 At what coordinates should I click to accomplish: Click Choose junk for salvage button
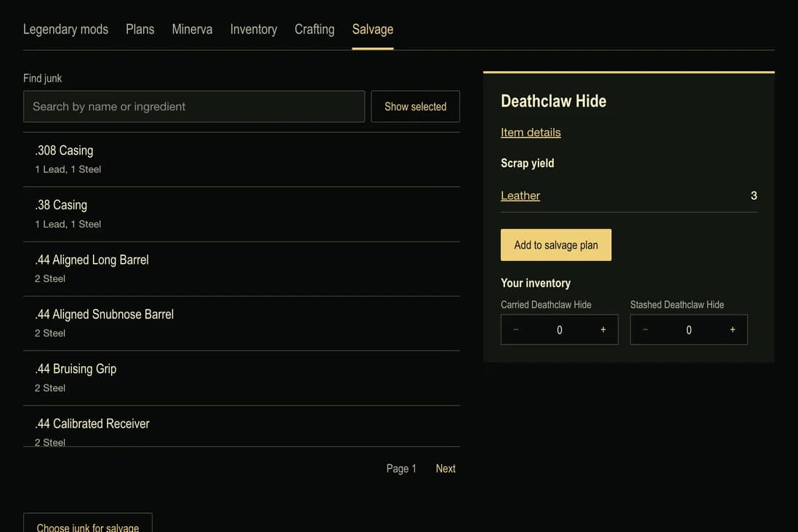pos(87,523)
